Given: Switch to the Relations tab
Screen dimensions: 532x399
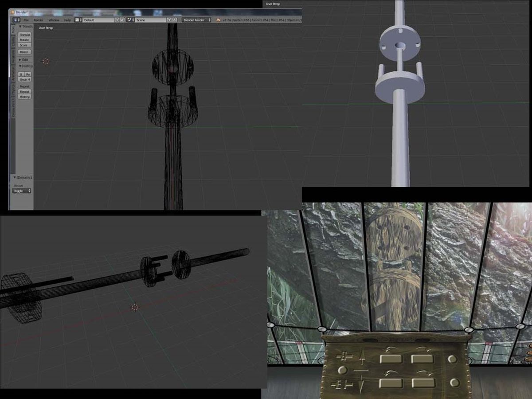Looking at the screenshot, I should (13, 57).
